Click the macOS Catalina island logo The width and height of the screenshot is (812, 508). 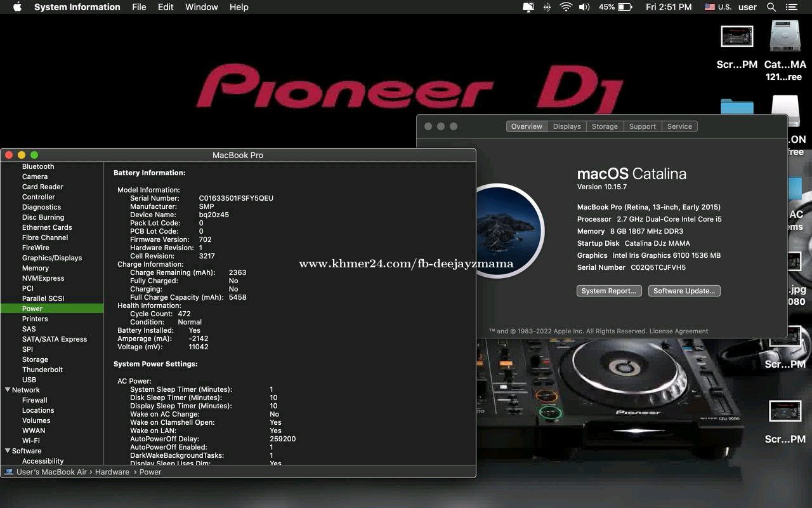[511, 231]
